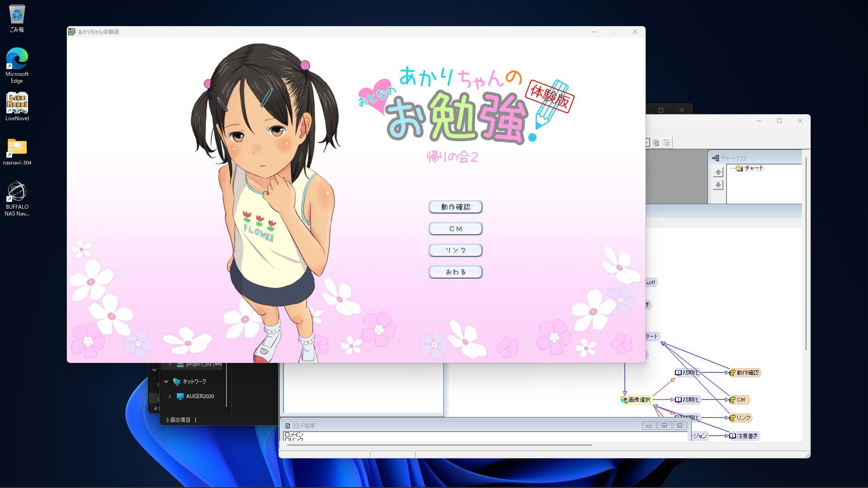Click the game window title bar icon
The height and width of the screenshot is (488, 868).
pos(71,32)
